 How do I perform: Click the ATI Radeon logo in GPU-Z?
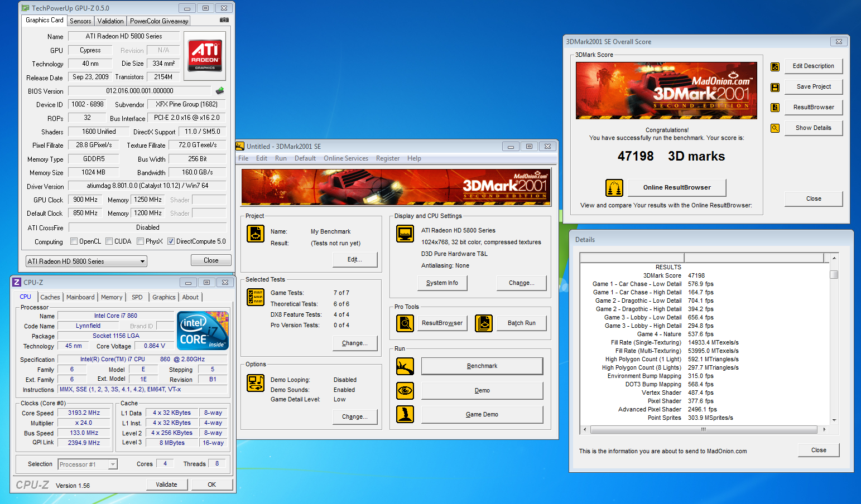(205, 55)
